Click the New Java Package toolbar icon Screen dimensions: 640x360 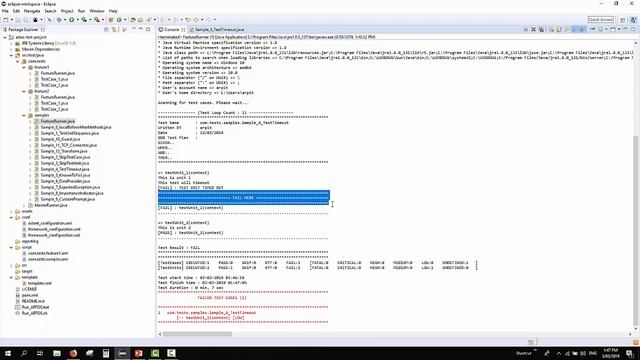(x=111, y=20)
